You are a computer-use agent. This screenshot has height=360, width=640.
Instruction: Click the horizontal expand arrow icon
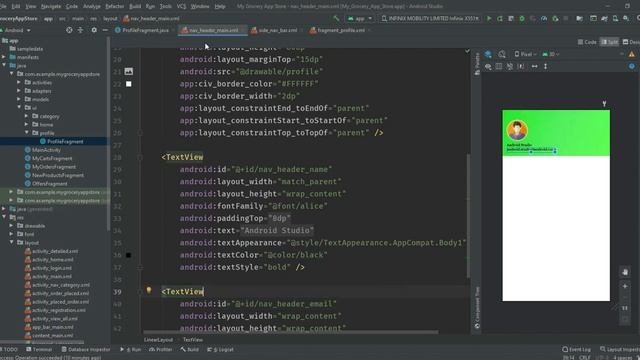coord(534,67)
